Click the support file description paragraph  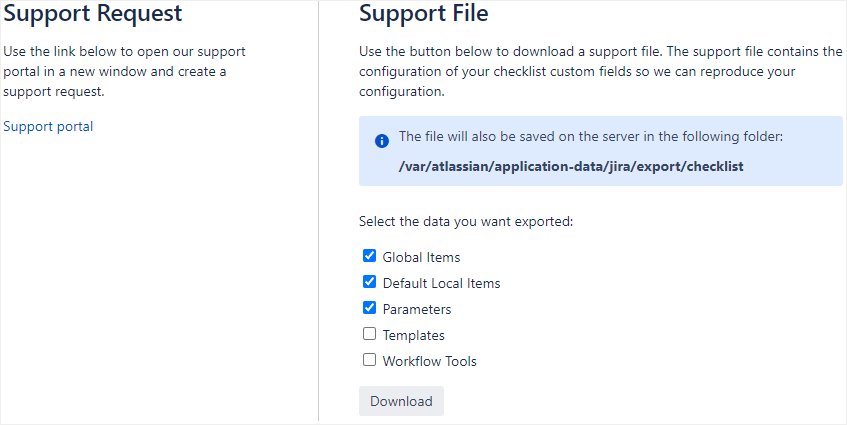[x=600, y=71]
